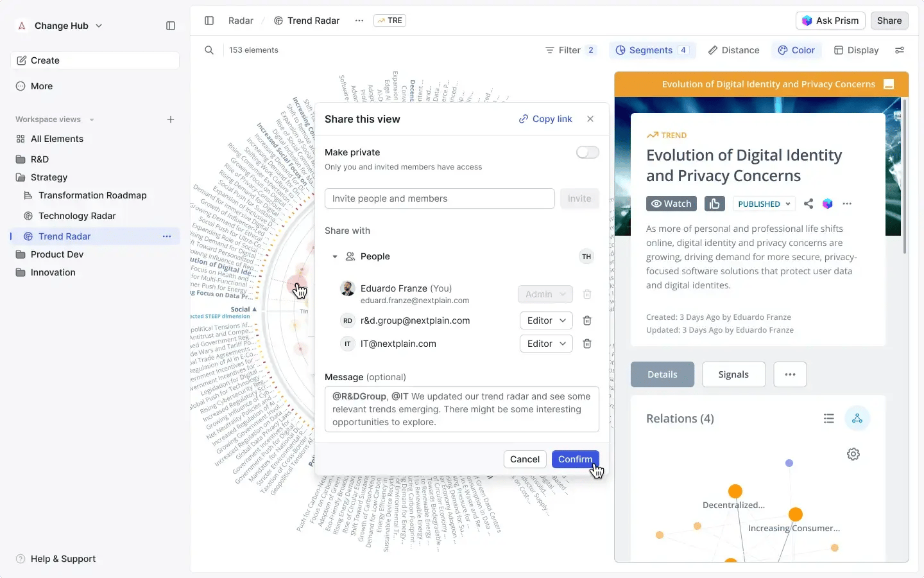Switch to the Signals tab

[x=733, y=374]
